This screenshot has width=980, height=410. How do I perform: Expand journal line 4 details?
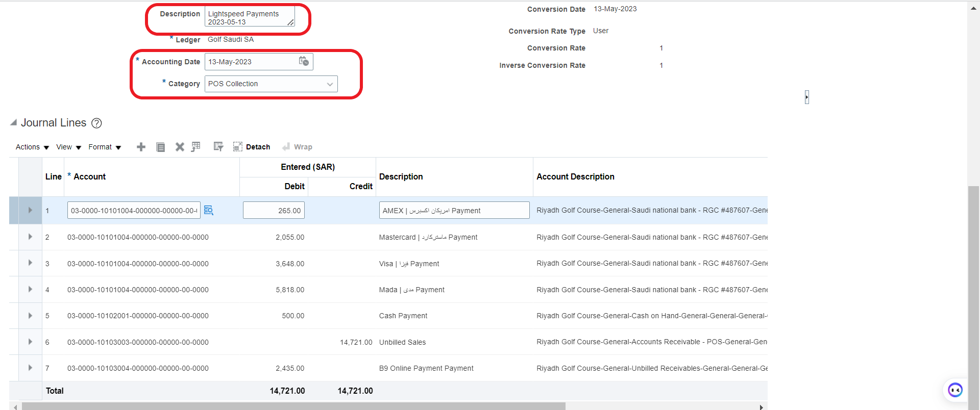pyautogui.click(x=30, y=289)
